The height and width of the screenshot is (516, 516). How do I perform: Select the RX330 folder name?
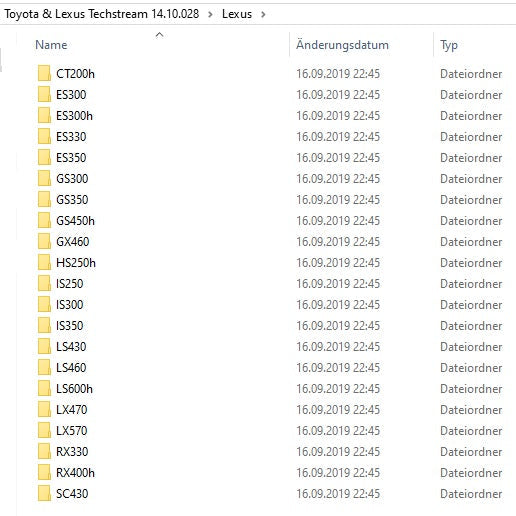click(72, 452)
